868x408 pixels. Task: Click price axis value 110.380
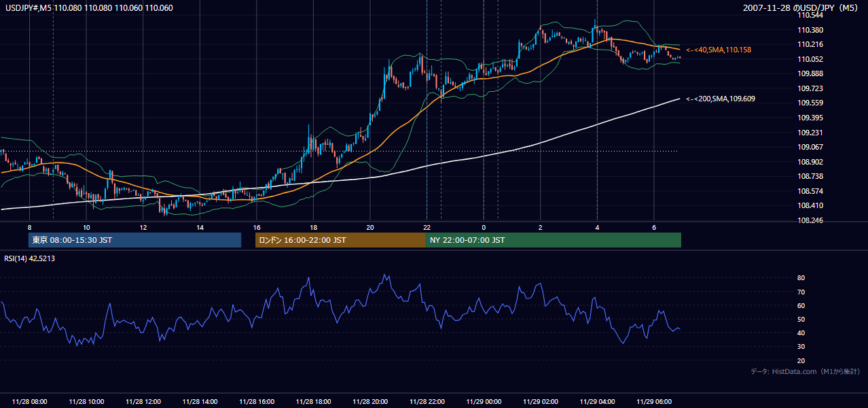coord(811,30)
